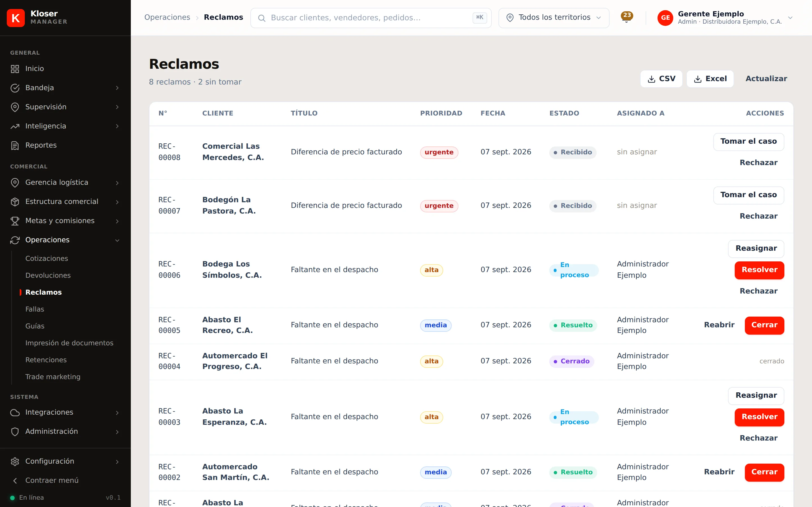Click the Kloser K logo icon
The width and height of the screenshot is (812, 507).
click(x=16, y=18)
